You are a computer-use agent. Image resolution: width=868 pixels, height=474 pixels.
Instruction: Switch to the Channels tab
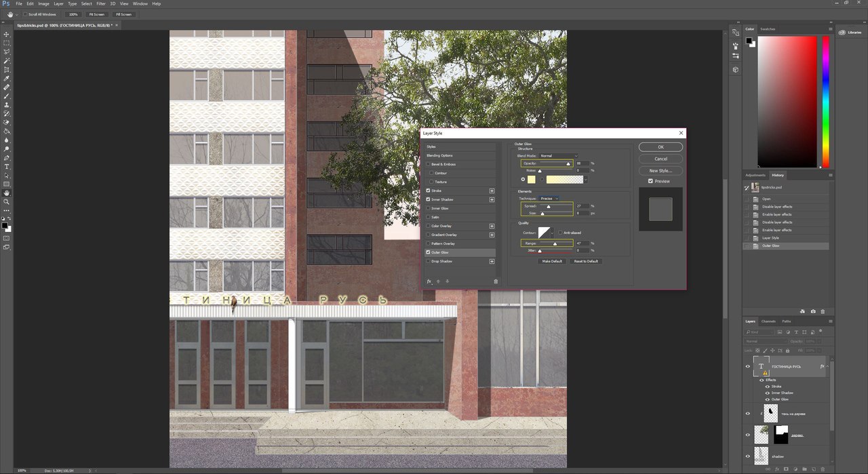pos(768,321)
